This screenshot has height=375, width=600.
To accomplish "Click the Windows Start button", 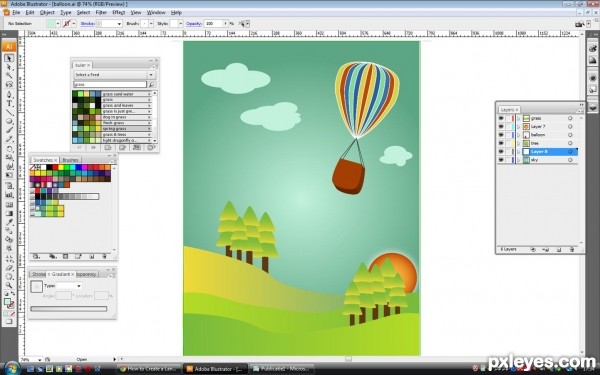I will pyautogui.click(x=12, y=368).
